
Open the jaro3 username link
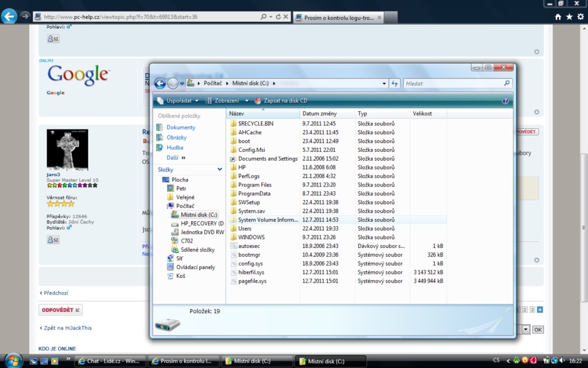coord(54,175)
